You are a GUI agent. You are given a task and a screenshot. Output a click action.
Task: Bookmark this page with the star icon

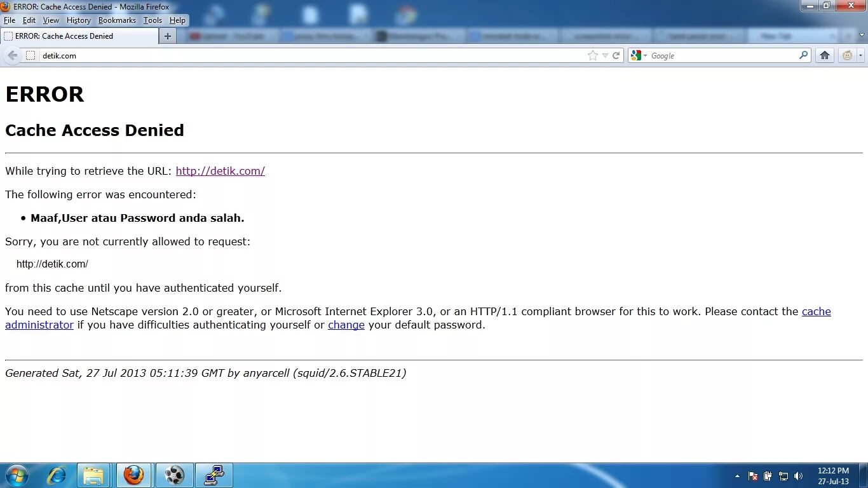click(593, 55)
